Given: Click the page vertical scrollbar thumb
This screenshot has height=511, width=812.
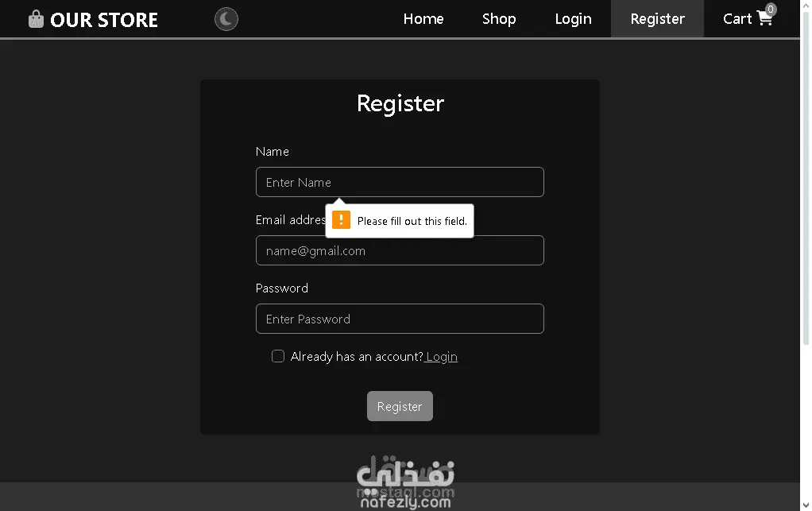Looking at the screenshot, I should point(806,176).
